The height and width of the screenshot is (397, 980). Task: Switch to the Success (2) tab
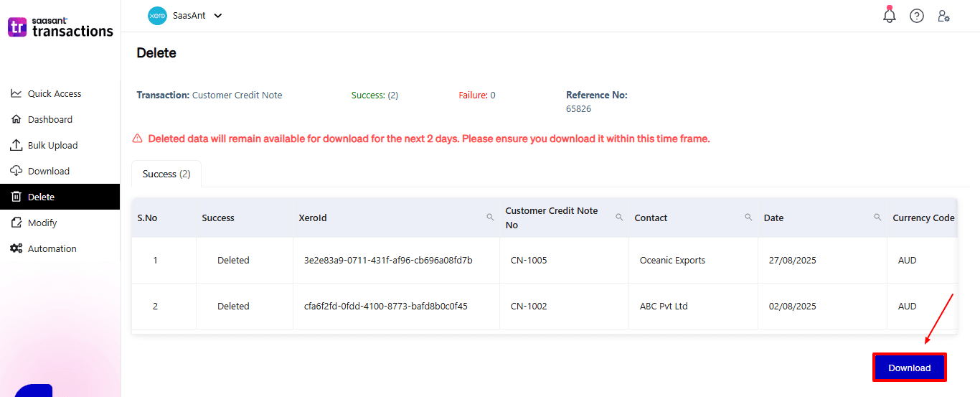[166, 174]
